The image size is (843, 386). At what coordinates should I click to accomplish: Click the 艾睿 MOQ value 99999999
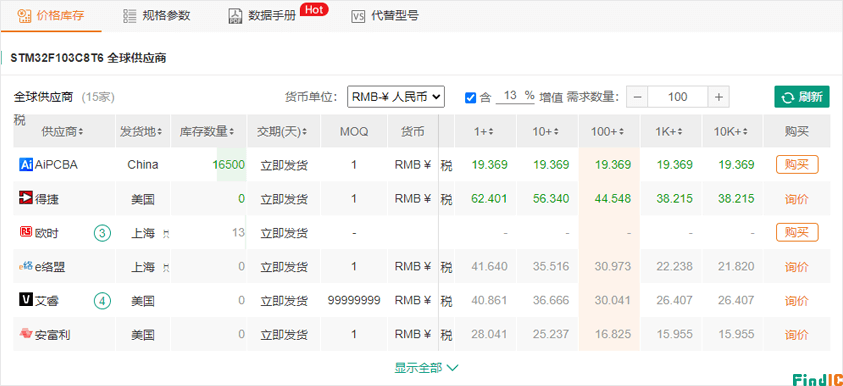tap(354, 300)
